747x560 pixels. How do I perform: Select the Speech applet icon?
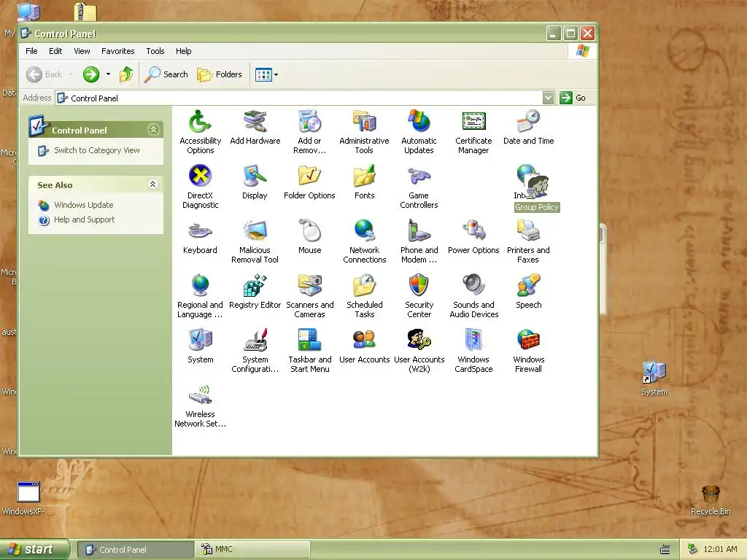pos(528,286)
